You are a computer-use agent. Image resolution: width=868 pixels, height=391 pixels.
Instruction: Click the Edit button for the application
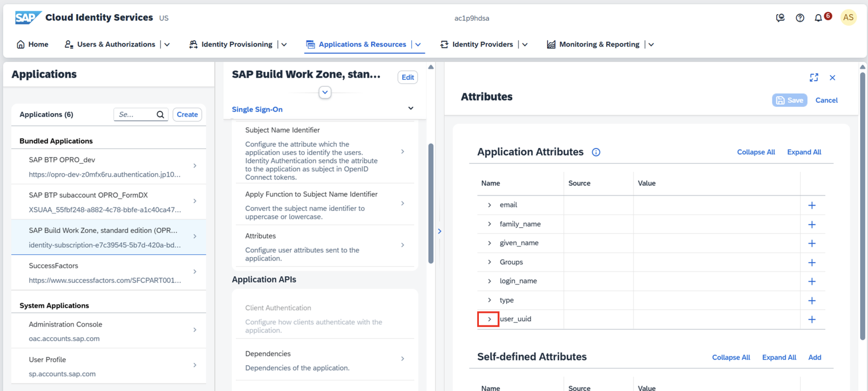coord(408,77)
